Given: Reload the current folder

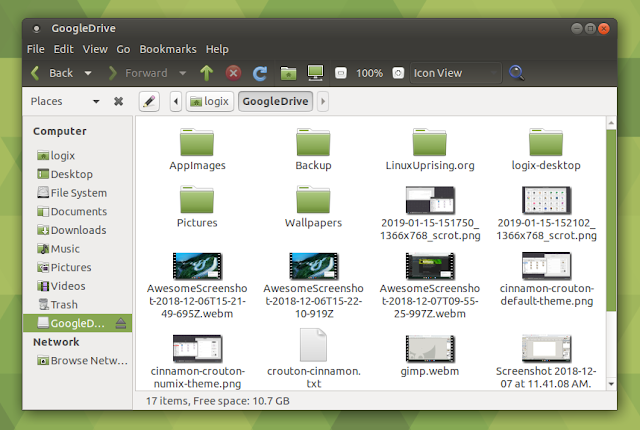Looking at the screenshot, I should click(260, 73).
